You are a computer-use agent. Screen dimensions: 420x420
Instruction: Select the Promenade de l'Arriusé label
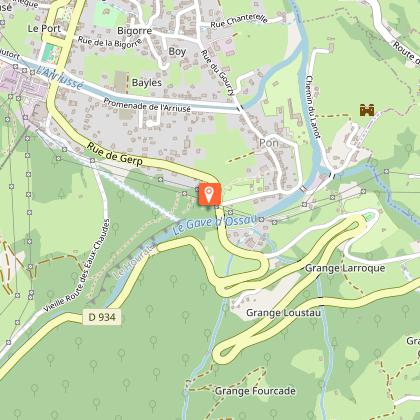[x=147, y=105]
